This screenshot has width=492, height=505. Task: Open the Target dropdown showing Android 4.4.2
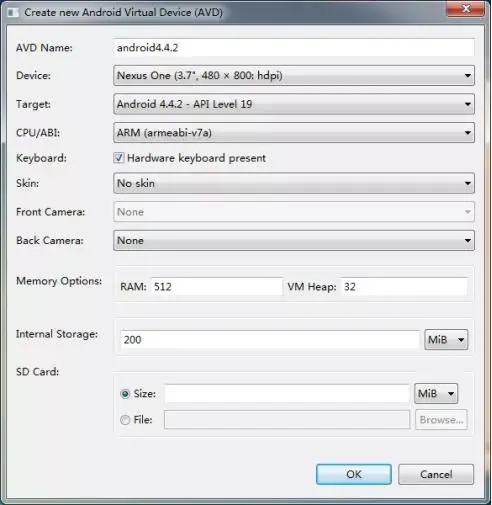point(294,104)
